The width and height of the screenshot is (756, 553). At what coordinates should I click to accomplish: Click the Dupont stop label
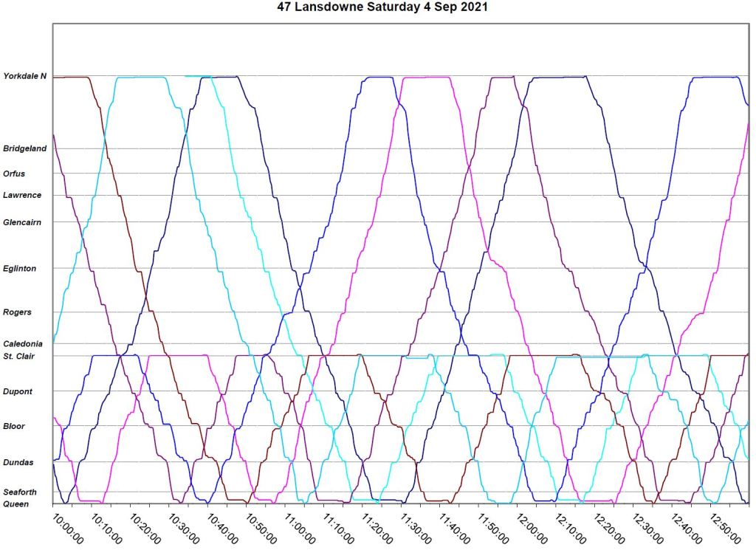coord(18,391)
